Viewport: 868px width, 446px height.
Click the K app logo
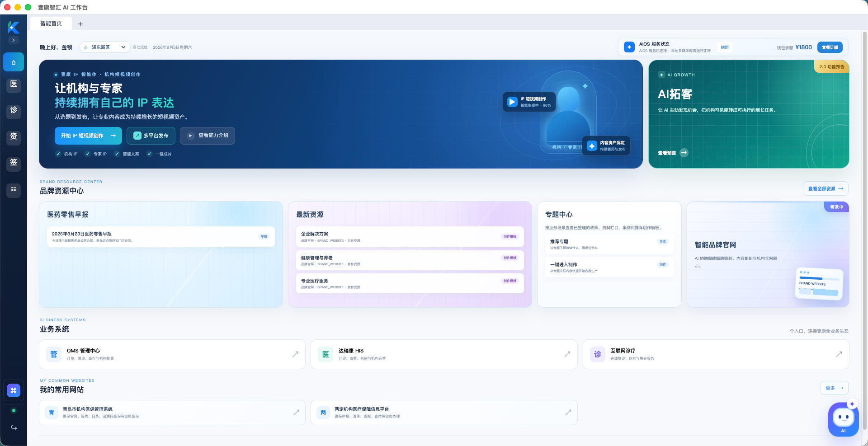pos(14,28)
